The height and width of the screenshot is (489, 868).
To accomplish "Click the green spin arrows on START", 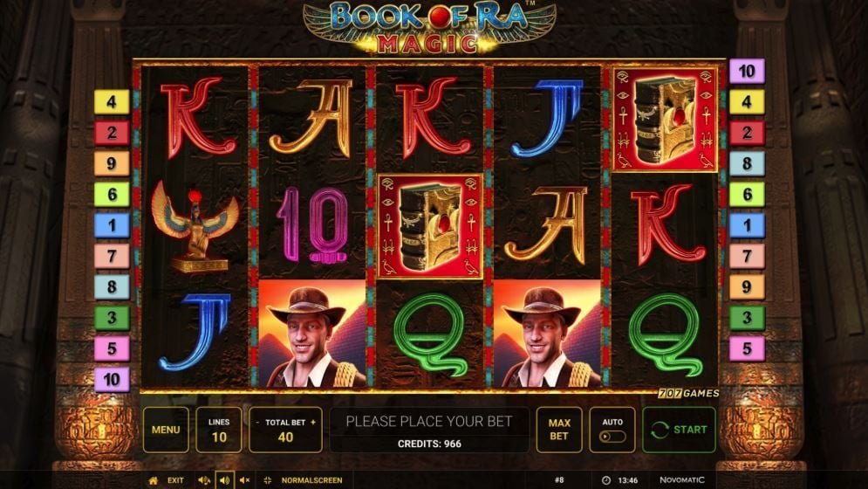I will point(660,430).
